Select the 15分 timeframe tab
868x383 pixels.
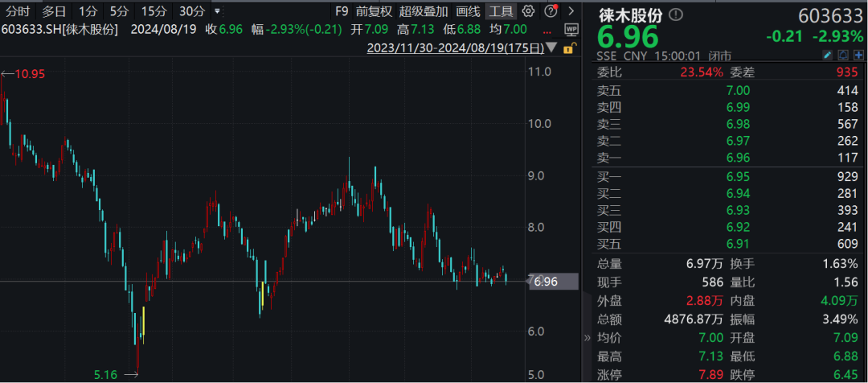click(153, 11)
